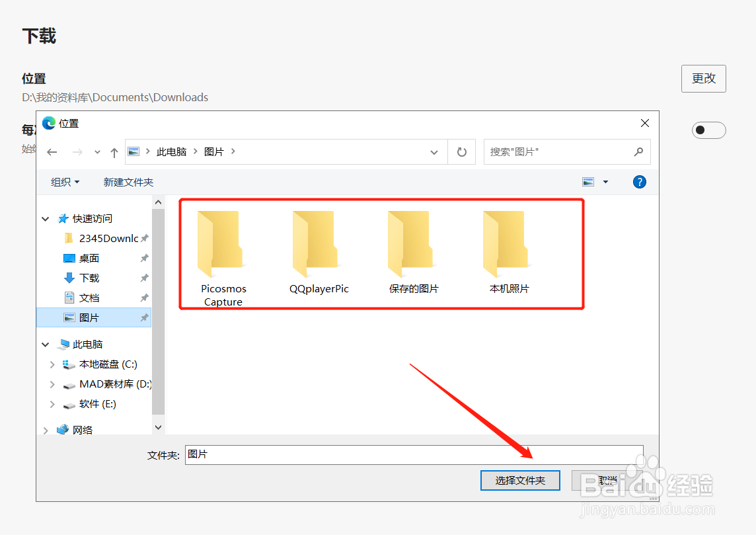Image resolution: width=756 pixels, height=535 pixels.
Task: Open the 本机照片 folder
Action: point(508,245)
